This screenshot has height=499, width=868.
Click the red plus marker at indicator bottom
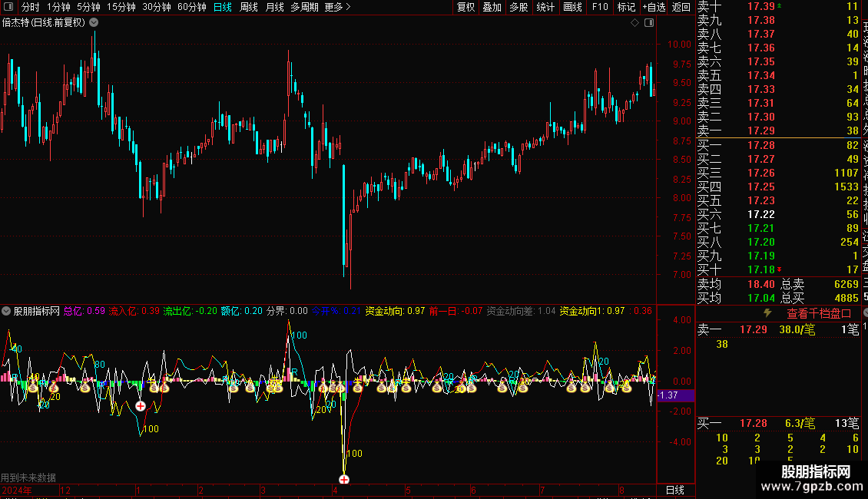click(344, 479)
